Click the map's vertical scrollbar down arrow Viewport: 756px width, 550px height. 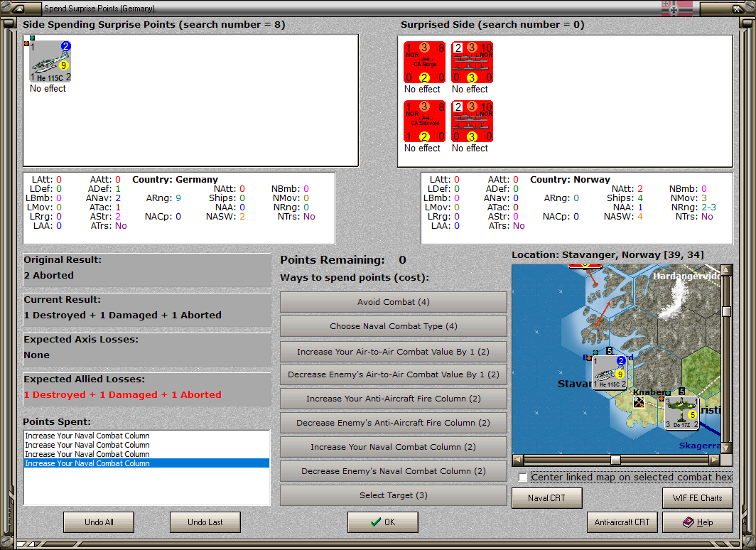[727, 448]
